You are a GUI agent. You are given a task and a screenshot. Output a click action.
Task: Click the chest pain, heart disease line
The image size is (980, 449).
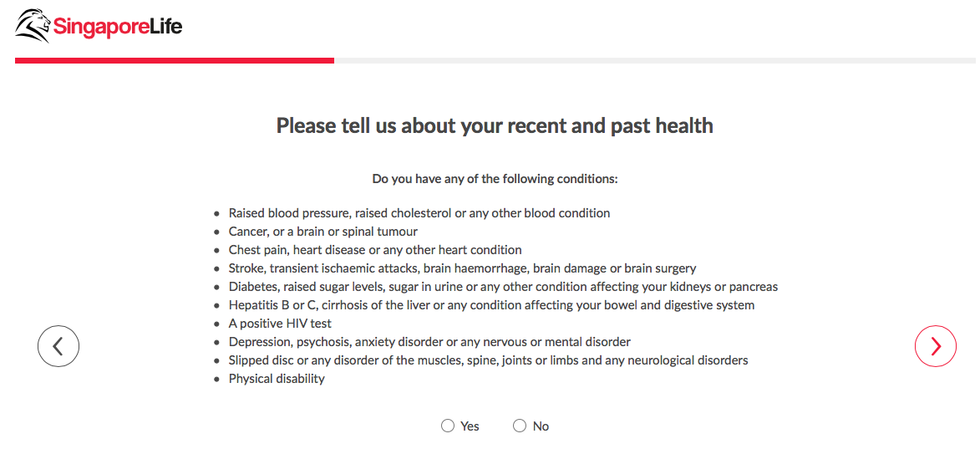[375, 250]
